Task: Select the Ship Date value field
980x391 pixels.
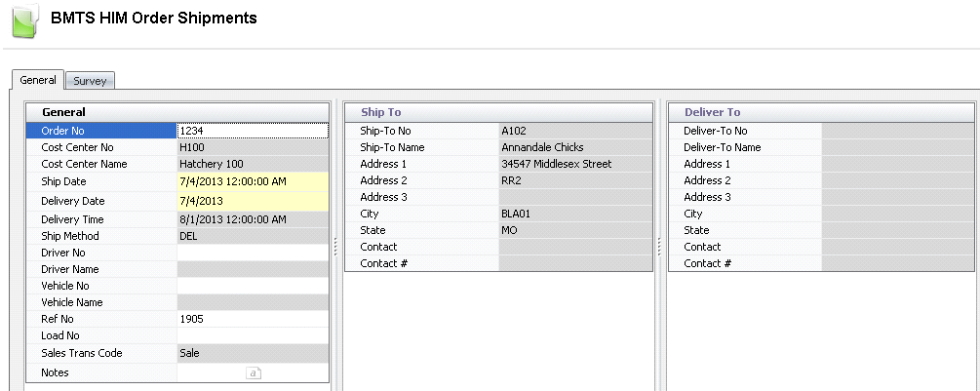Action: click(x=253, y=182)
